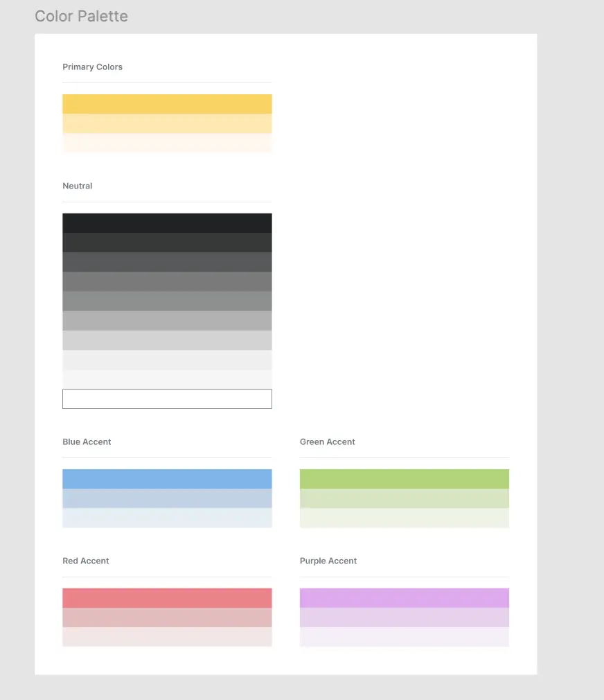Image resolution: width=604 pixels, height=700 pixels.
Task: Click the Color Palette page title
Action: [81, 16]
